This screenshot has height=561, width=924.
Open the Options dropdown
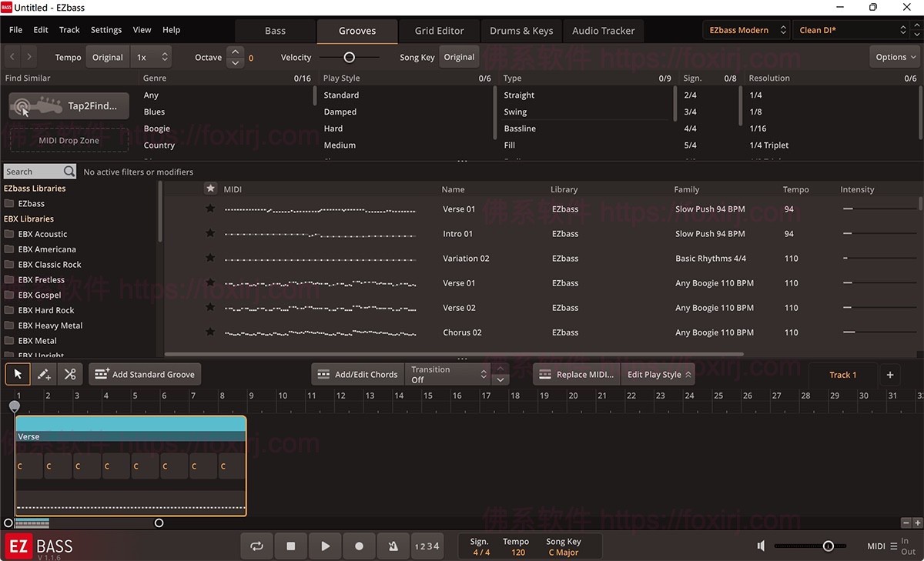pos(894,56)
